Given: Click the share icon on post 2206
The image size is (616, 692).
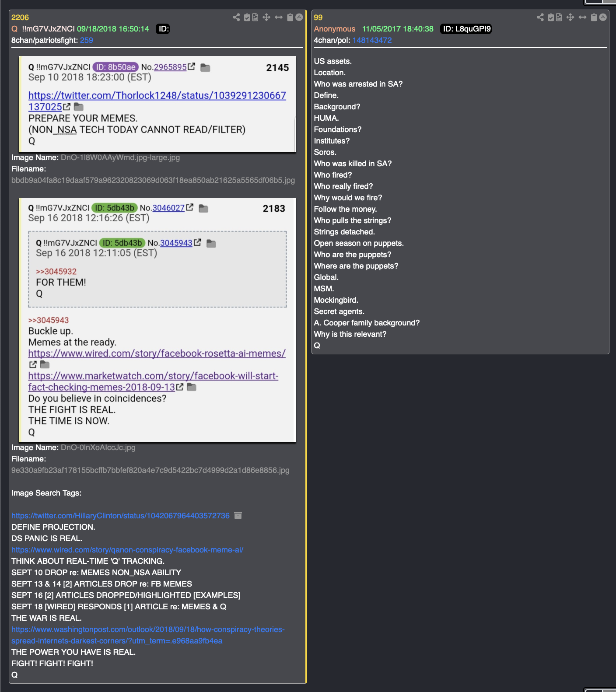Looking at the screenshot, I should [236, 17].
